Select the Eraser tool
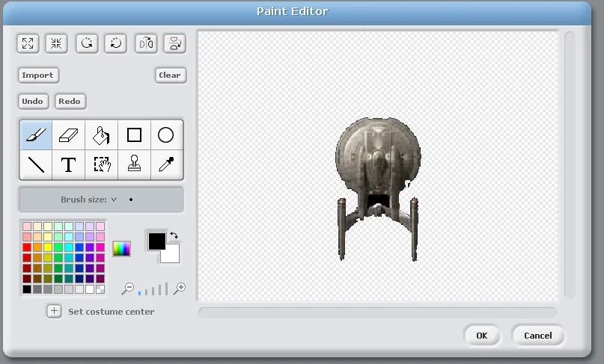The width and height of the screenshot is (604, 364). pyautogui.click(x=69, y=135)
